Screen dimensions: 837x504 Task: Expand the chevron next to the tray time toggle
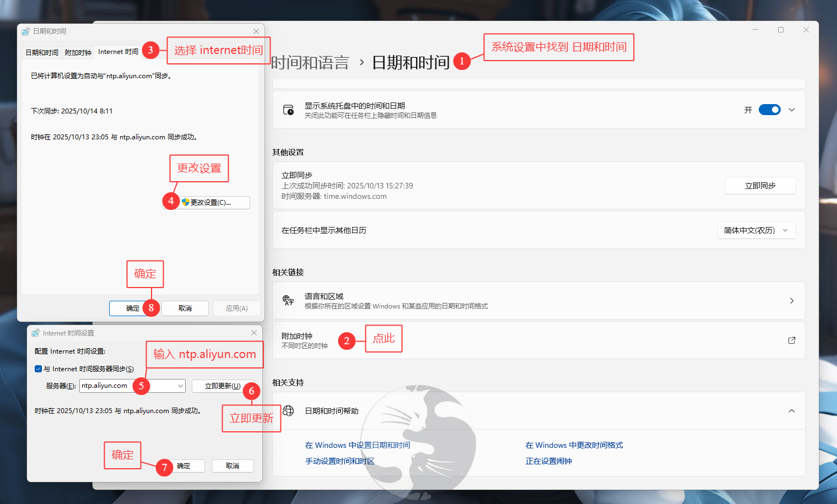coord(792,110)
